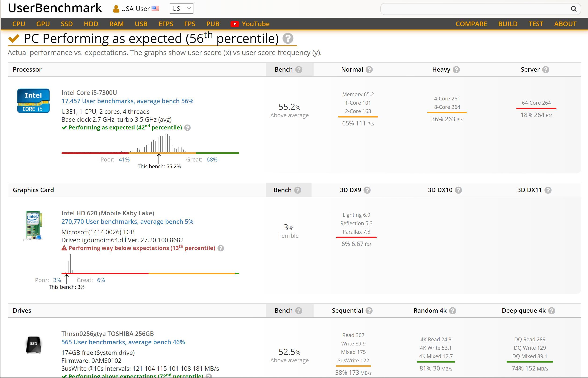Click the 64-Core 264 server result

(536, 103)
